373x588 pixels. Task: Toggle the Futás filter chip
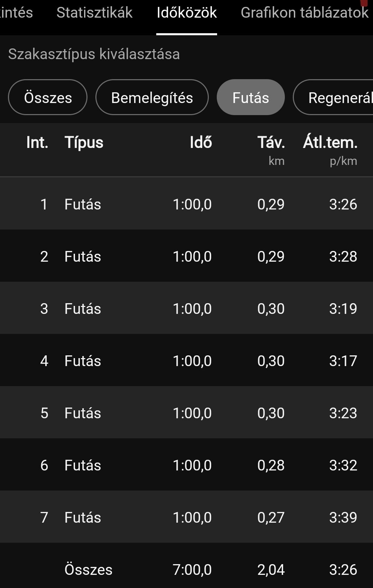251,97
